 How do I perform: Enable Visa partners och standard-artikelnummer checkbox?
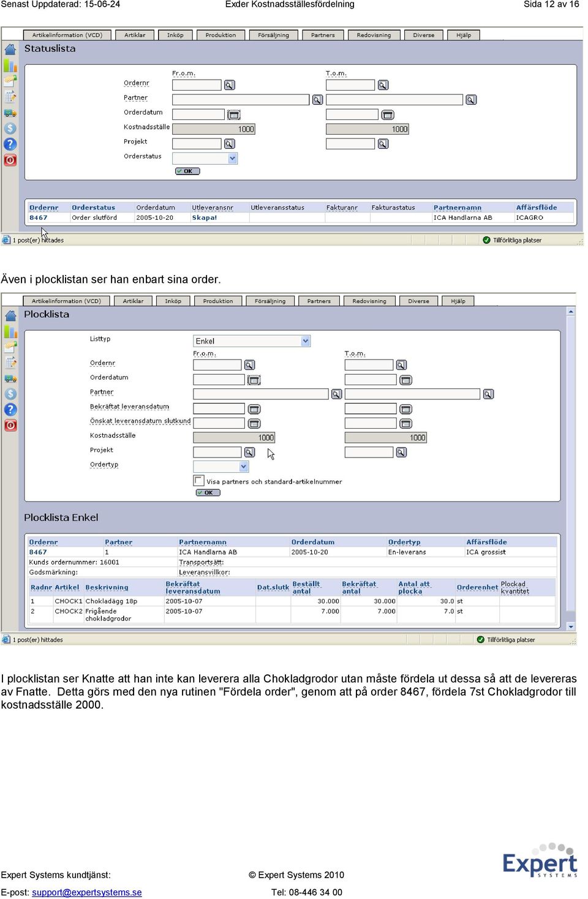(x=198, y=481)
